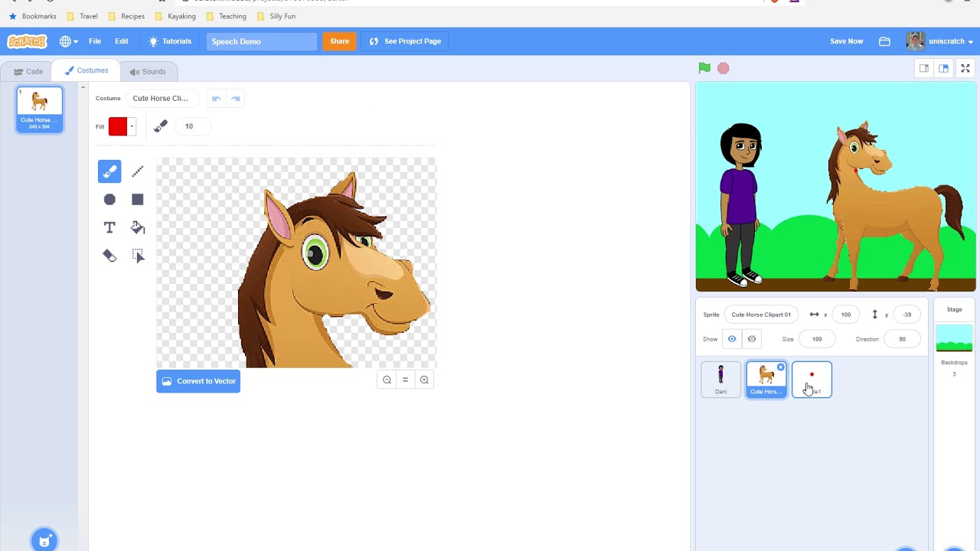Select the Dani sprite thumbnail
The width and height of the screenshot is (980, 551).
point(720,380)
